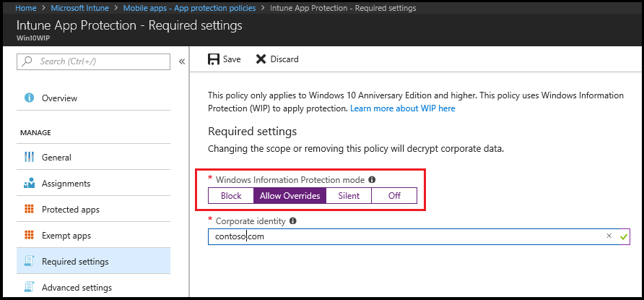Click the info icon beside Corporate identity
This screenshot has width=644, height=300.
pyautogui.click(x=293, y=221)
